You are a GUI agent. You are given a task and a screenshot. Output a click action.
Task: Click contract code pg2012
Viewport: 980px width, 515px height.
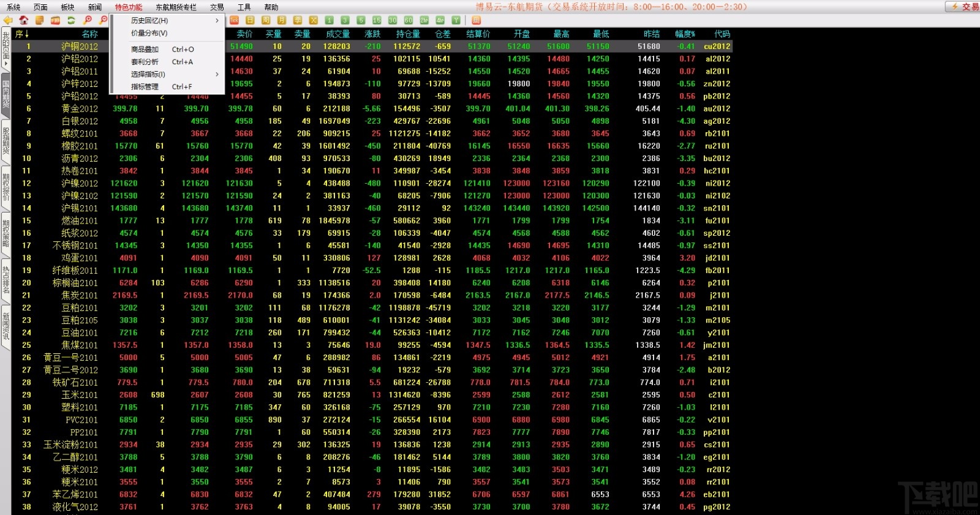(x=717, y=507)
